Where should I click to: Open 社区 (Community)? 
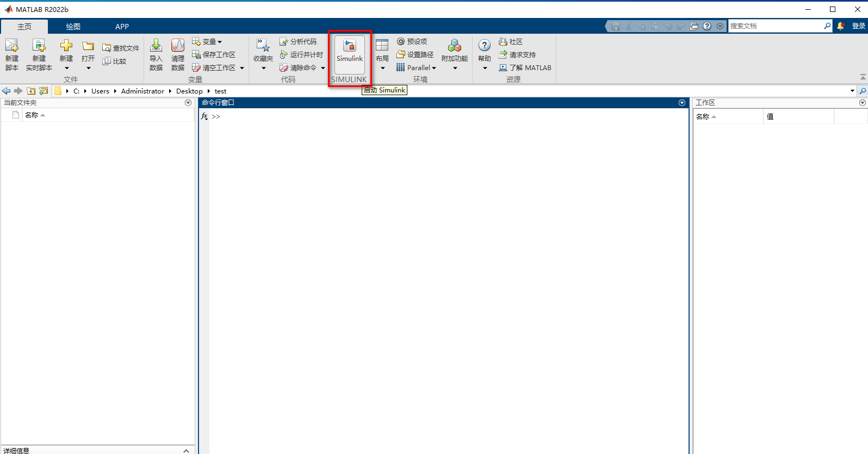(x=511, y=42)
